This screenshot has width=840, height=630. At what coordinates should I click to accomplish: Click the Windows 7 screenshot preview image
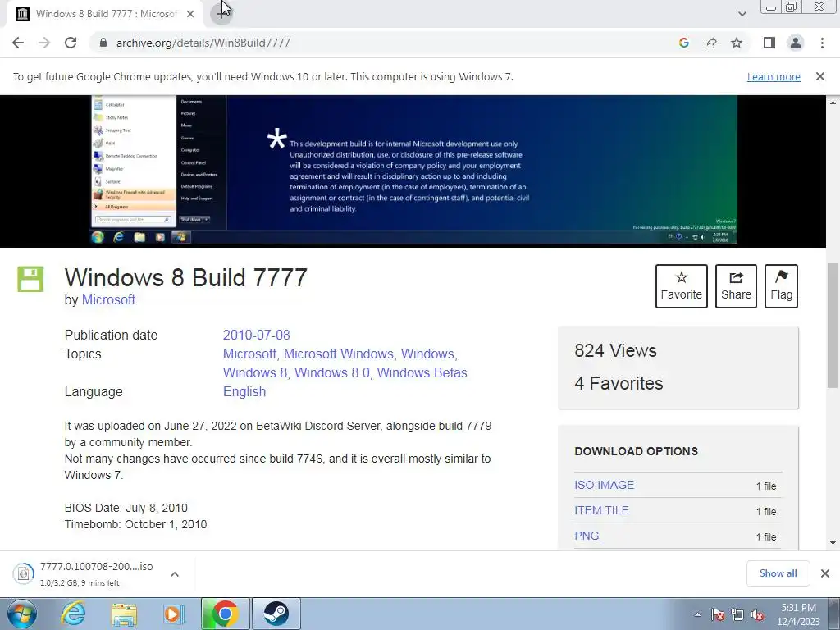[413, 169]
